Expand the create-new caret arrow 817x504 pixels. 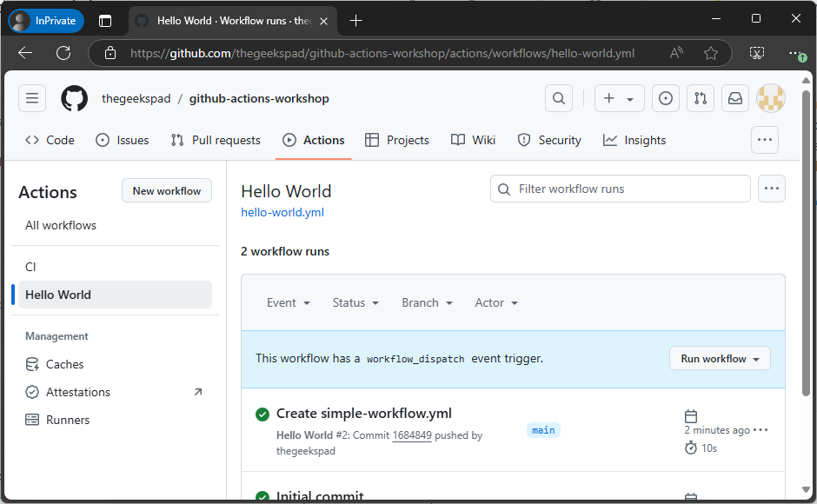coord(630,99)
